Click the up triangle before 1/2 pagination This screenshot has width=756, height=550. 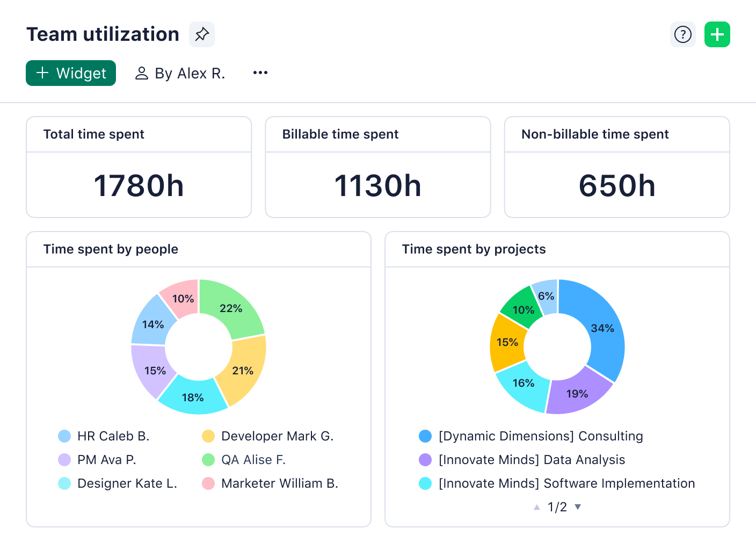535,506
